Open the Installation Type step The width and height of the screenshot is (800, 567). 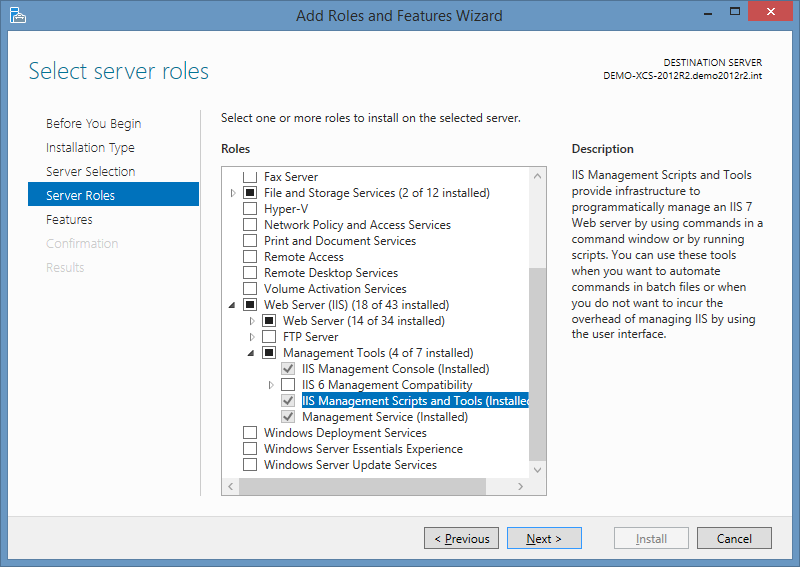[90, 147]
